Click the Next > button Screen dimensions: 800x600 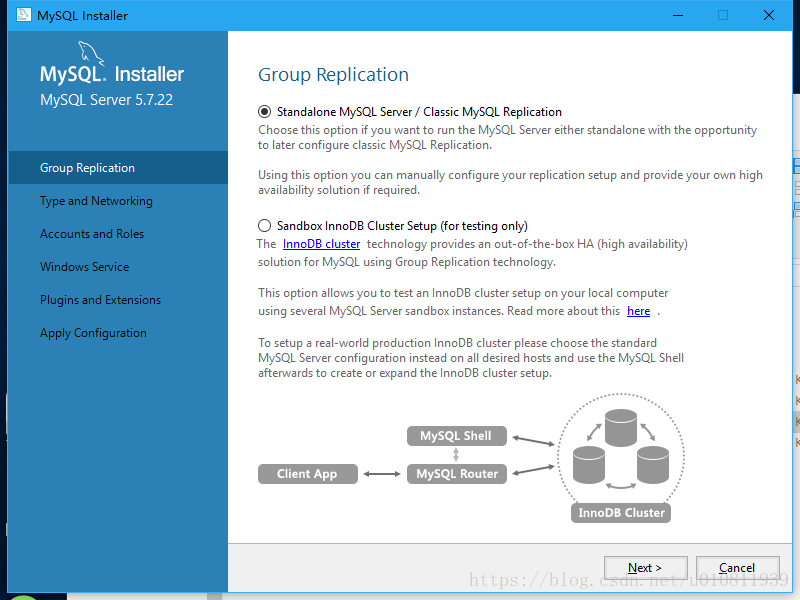point(645,567)
